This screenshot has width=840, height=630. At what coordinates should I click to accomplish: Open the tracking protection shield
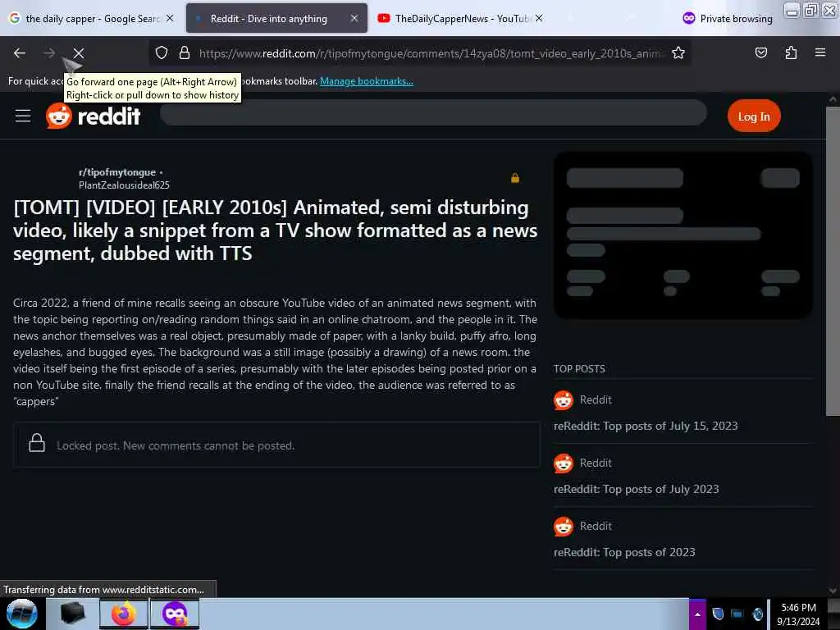162,52
